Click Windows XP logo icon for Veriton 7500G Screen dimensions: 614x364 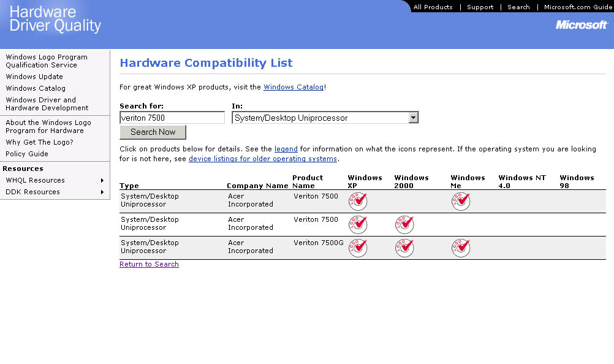[x=358, y=248]
